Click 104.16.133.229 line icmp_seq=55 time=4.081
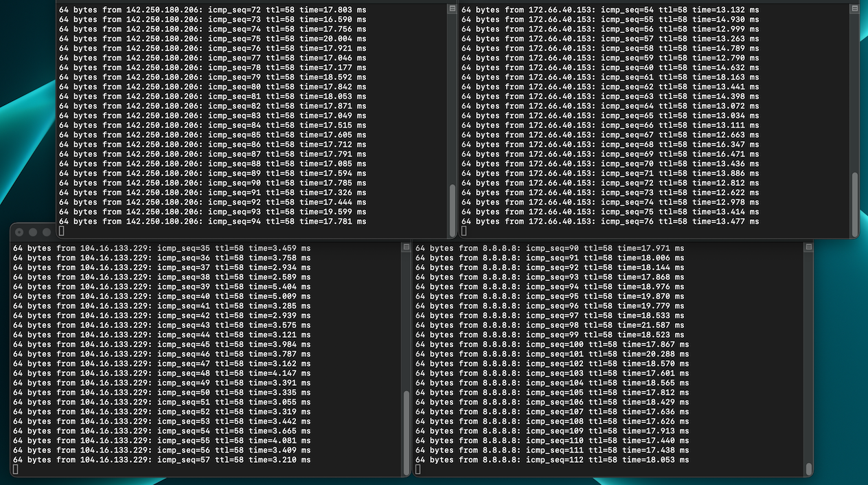 tap(162, 440)
